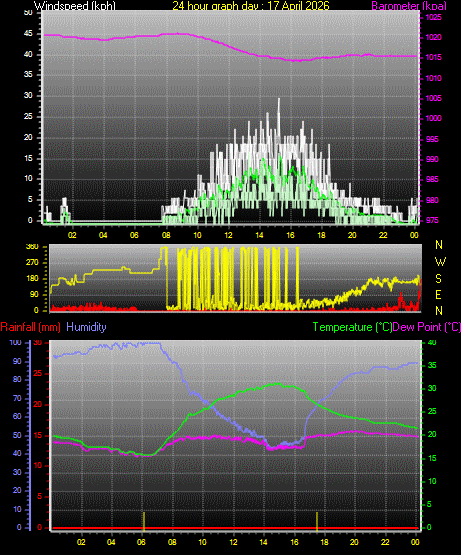Click the sunrise marker near 06 on bottom graph
The image size is (461, 555).
tap(144, 521)
